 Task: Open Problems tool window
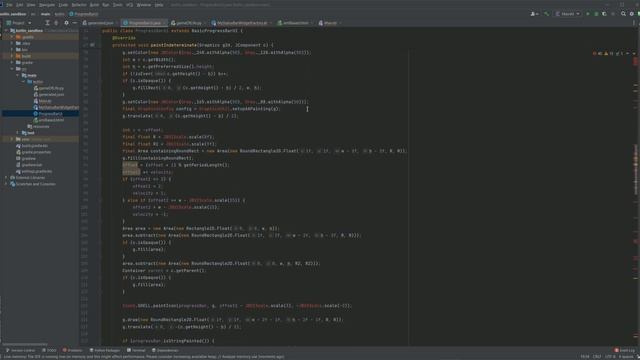pyautogui.click(x=73, y=350)
